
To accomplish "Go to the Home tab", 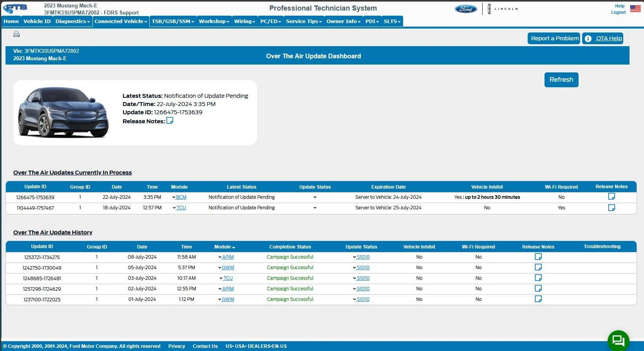I will click(x=11, y=22).
